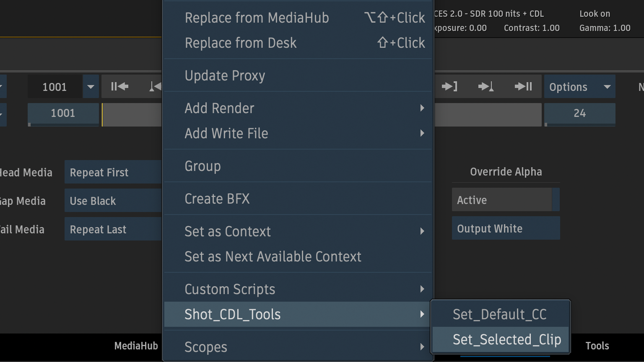Click Update Proxy in the context menu

(225, 75)
